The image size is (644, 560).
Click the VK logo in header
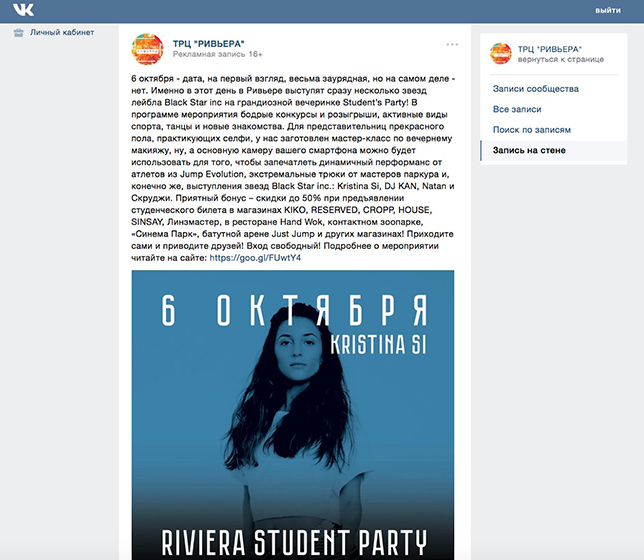23,10
